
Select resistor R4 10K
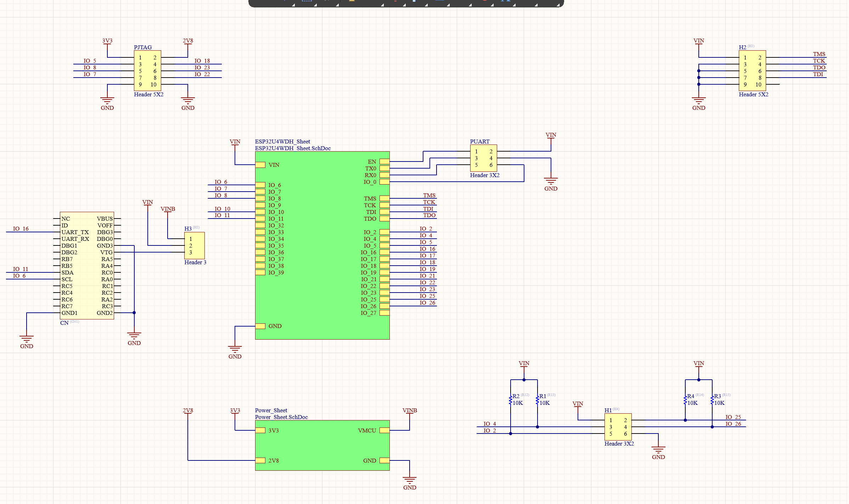[685, 400]
